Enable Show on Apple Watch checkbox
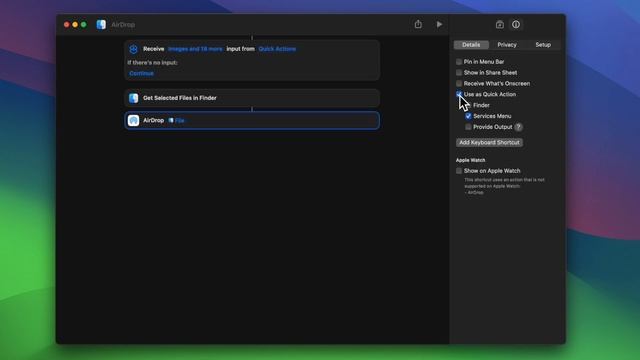640x360 pixels. (x=459, y=171)
